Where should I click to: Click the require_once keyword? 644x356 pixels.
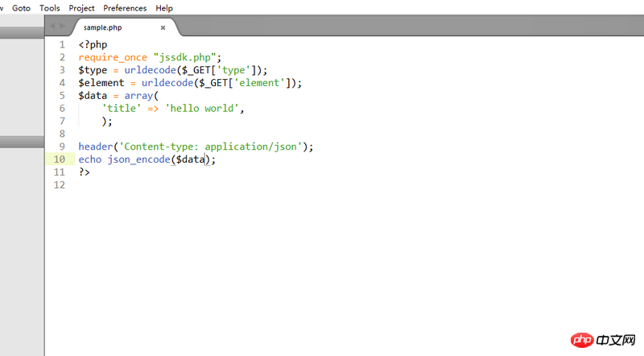click(113, 57)
